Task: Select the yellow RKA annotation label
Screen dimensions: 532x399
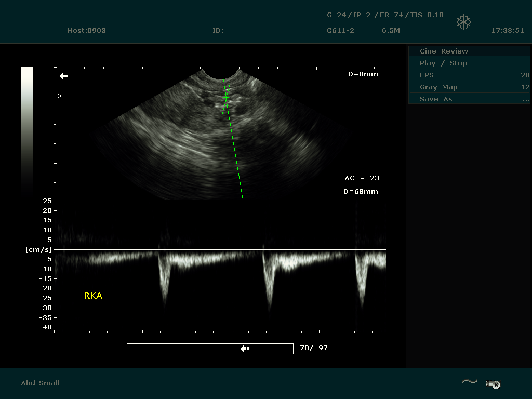Action: coord(93,296)
